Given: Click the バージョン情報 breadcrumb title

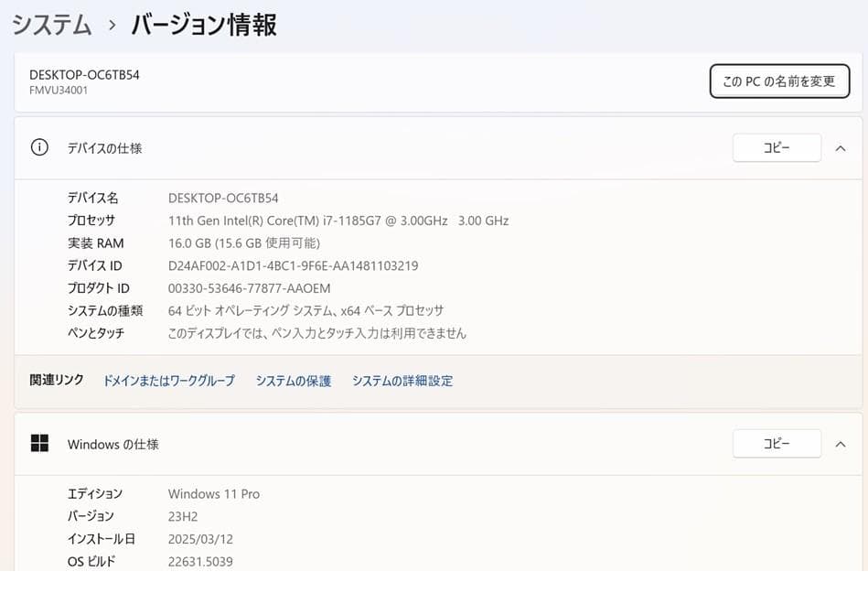Looking at the screenshot, I should pos(204,25).
